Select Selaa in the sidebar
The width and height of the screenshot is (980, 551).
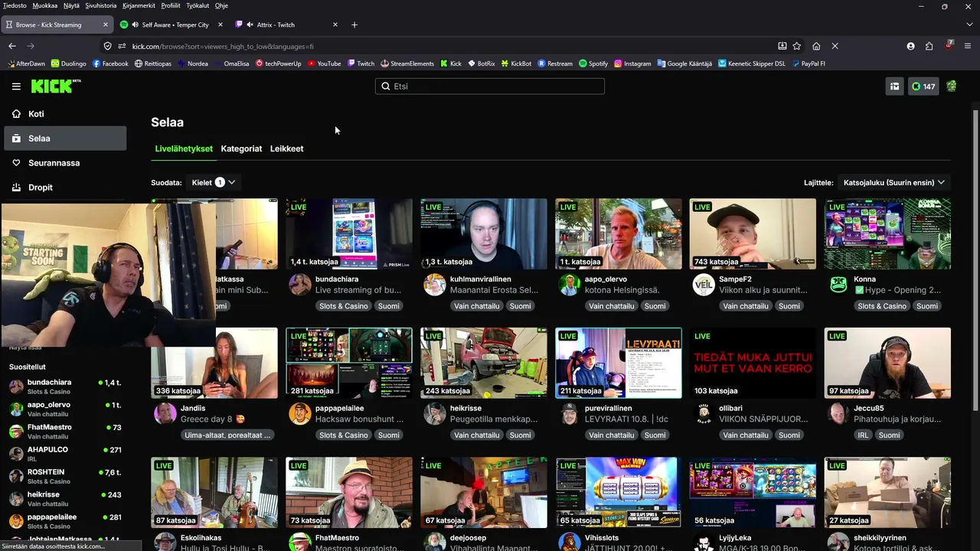click(65, 139)
